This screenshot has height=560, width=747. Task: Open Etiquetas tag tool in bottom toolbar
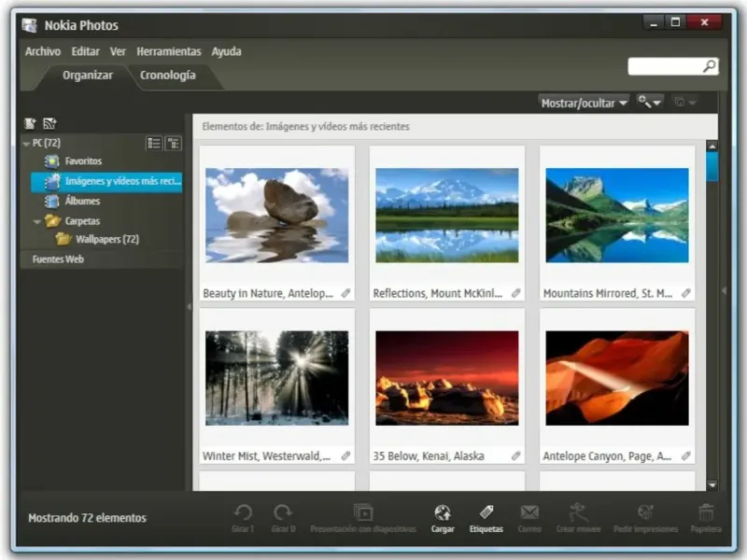click(486, 512)
